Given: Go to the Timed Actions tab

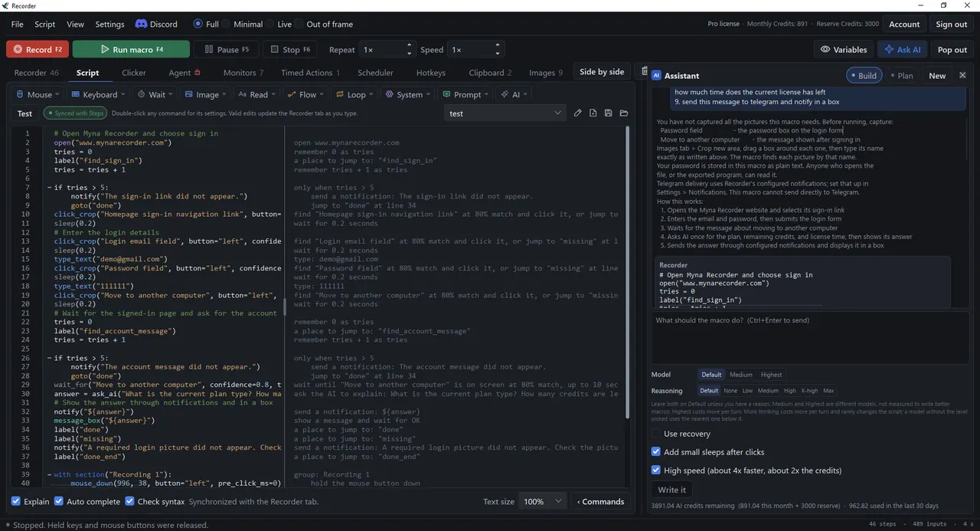Looking at the screenshot, I should 310,73.
